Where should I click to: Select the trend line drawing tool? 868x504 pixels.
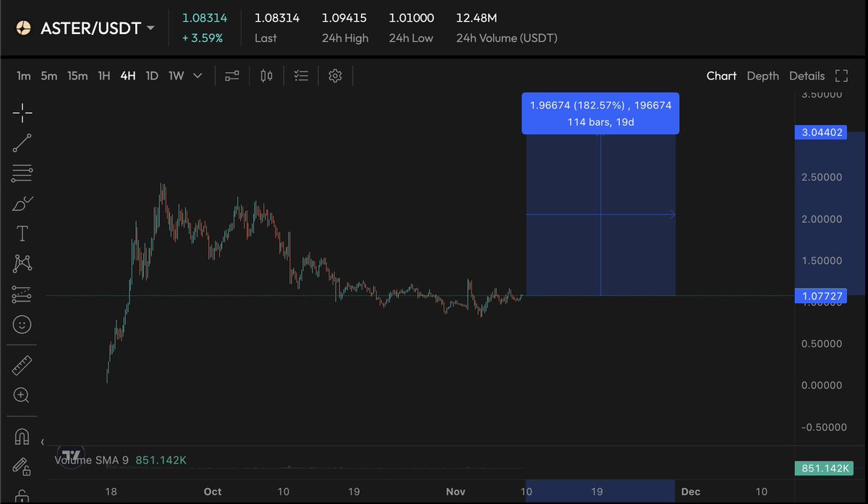[x=22, y=143]
